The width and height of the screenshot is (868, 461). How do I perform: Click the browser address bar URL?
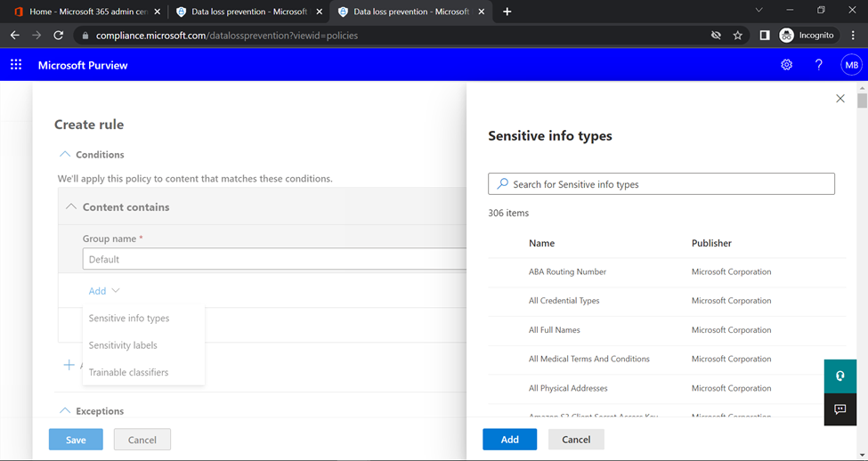227,36
